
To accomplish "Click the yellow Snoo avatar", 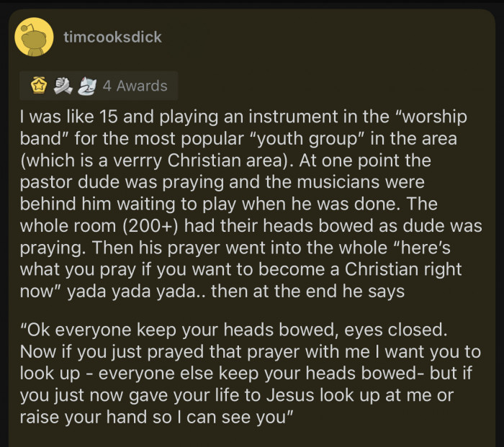I will pos(34,37).
